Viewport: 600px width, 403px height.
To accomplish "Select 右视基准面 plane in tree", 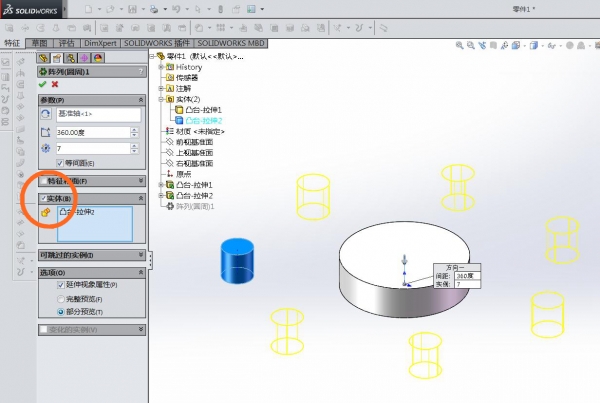I will pos(194,163).
